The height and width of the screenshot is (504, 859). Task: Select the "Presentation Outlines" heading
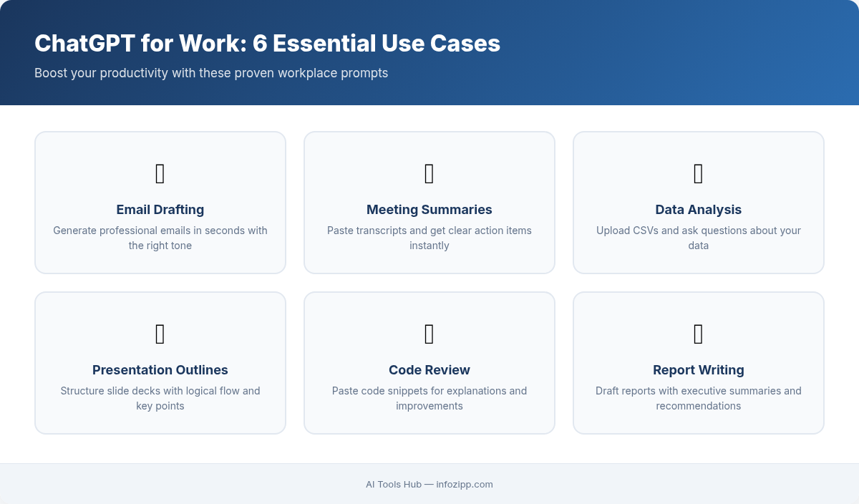click(x=160, y=370)
